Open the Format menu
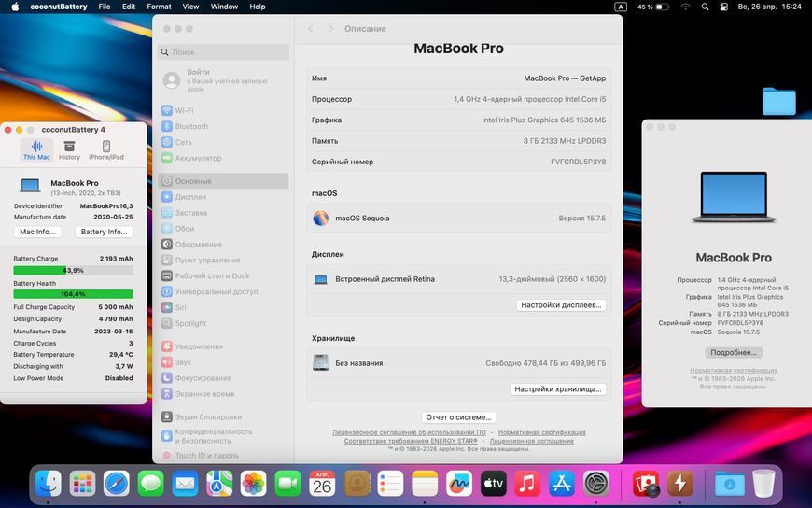The image size is (812, 508). [x=159, y=7]
